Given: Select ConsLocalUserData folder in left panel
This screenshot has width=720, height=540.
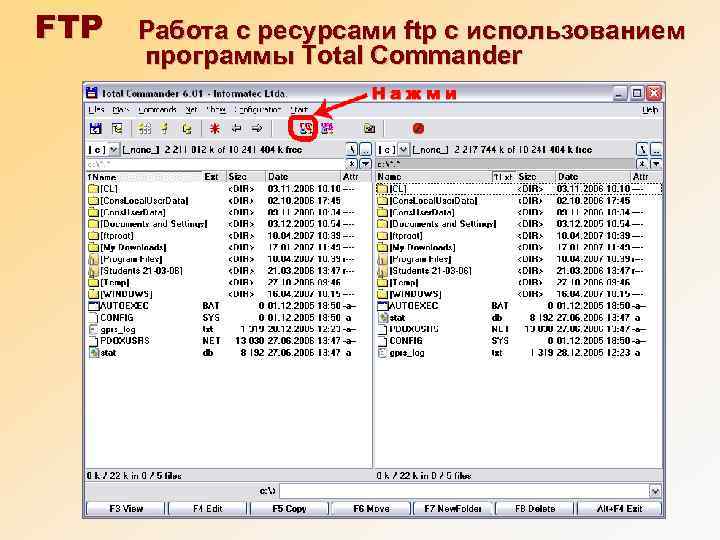Looking at the screenshot, I should (x=138, y=201).
